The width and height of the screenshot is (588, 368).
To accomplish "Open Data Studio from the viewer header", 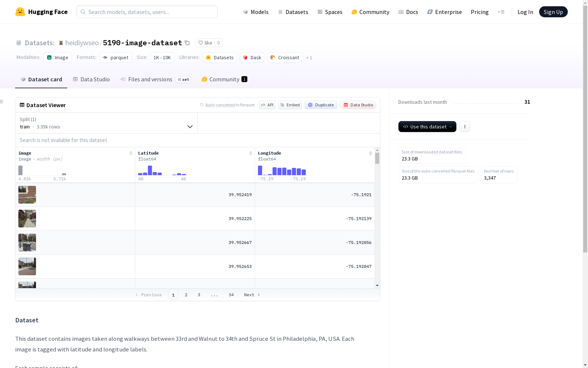I will (x=358, y=105).
